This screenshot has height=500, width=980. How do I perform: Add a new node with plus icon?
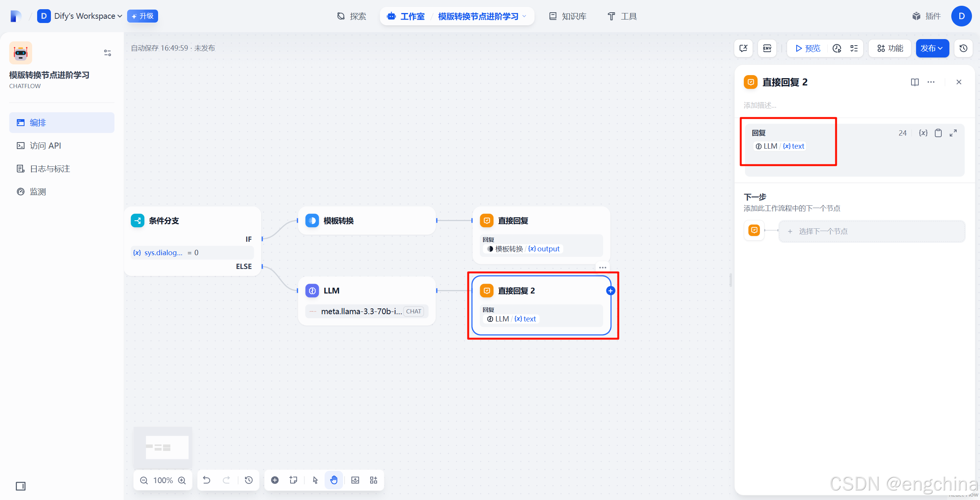[x=275, y=480]
